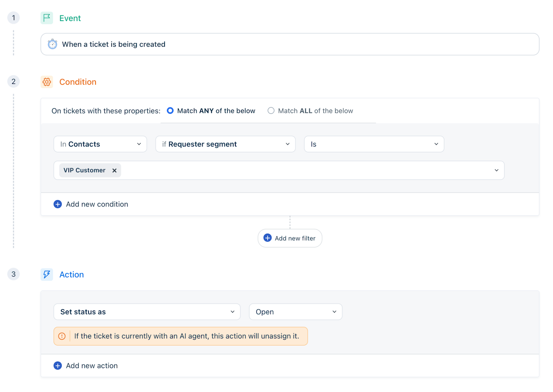The image size is (553, 392).
Task: Click the plus icon for new action
Action: 58,366
